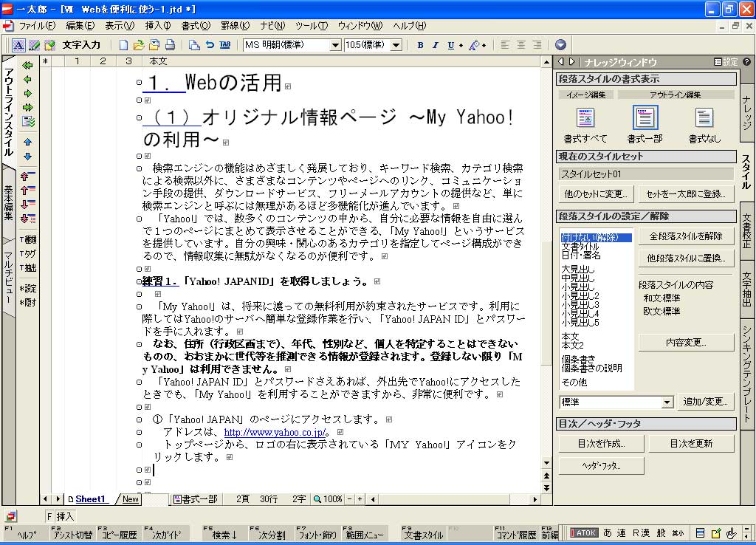Open the yahoo.co.jp hyperlink in the document
The width and height of the screenshot is (756, 545).
(x=275, y=432)
